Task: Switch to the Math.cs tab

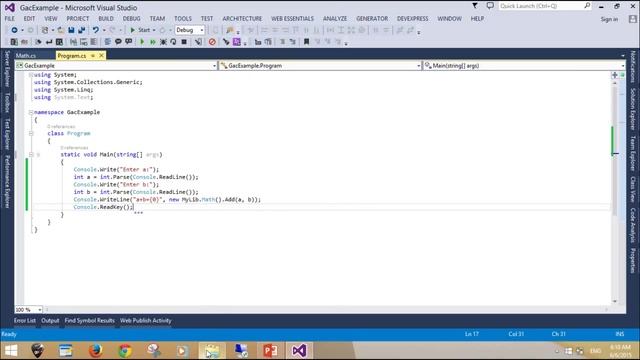Action: 26,56
